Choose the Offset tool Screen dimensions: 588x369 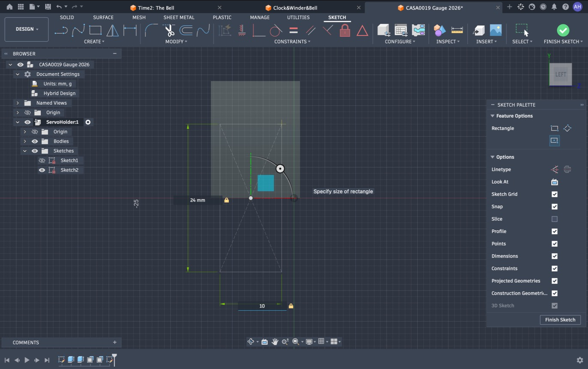(186, 30)
